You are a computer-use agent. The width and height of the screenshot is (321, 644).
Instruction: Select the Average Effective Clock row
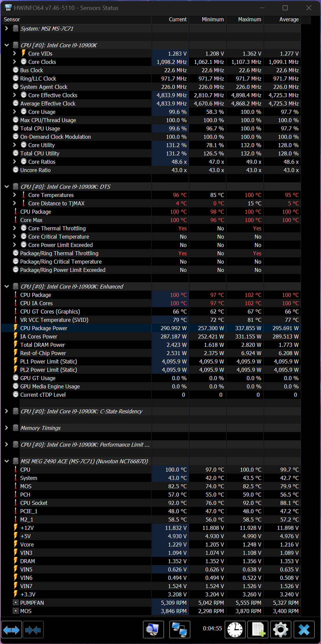(x=151, y=104)
